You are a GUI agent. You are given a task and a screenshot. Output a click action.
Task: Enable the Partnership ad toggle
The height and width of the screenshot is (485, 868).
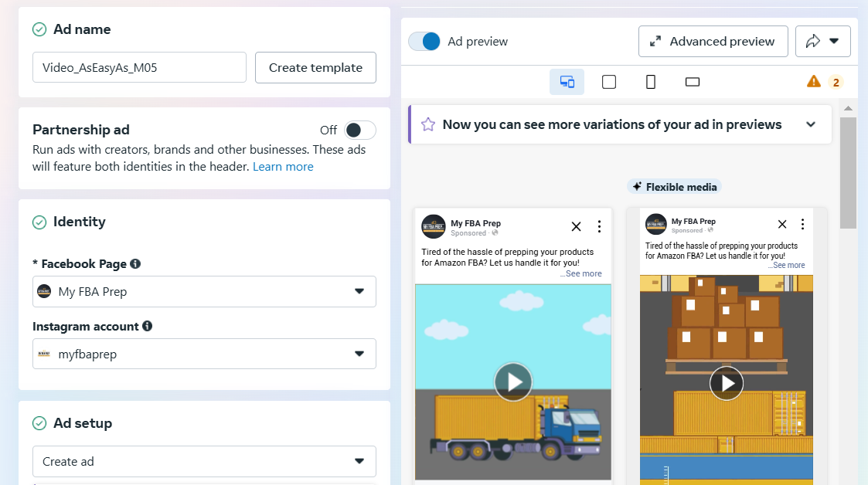tap(360, 130)
